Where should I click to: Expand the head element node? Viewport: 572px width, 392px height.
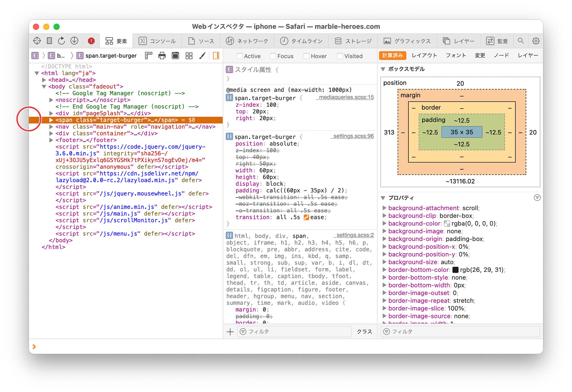[44, 80]
